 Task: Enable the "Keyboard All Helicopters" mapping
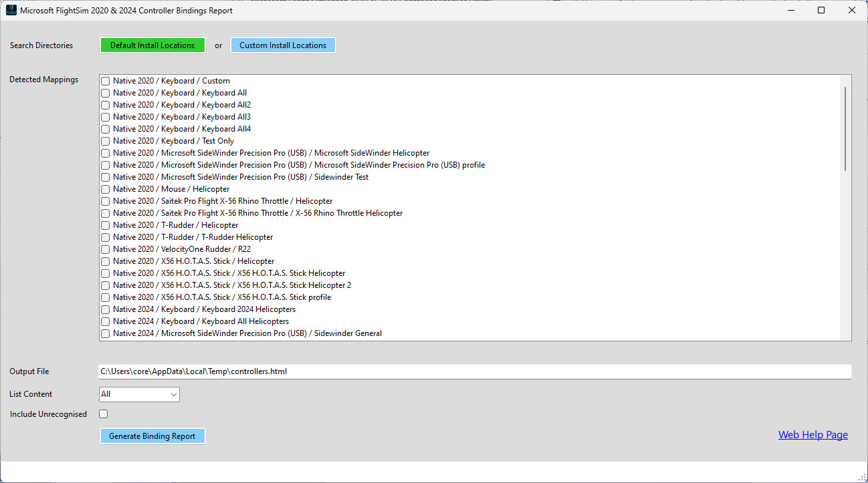tap(106, 321)
